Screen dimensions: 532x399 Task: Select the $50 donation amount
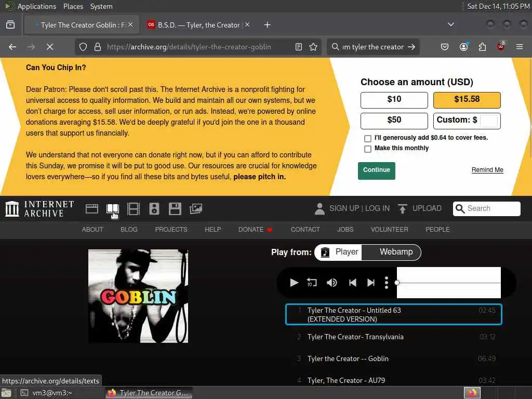click(394, 121)
